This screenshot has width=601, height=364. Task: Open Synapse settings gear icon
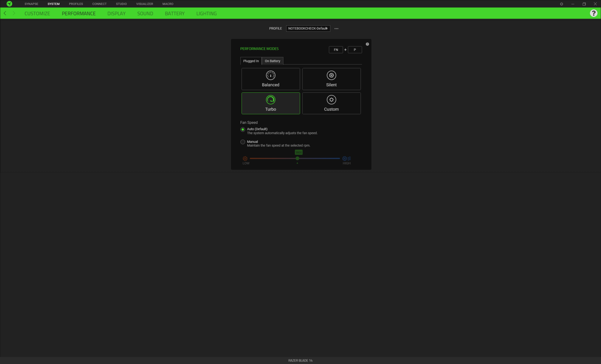pyautogui.click(x=561, y=4)
